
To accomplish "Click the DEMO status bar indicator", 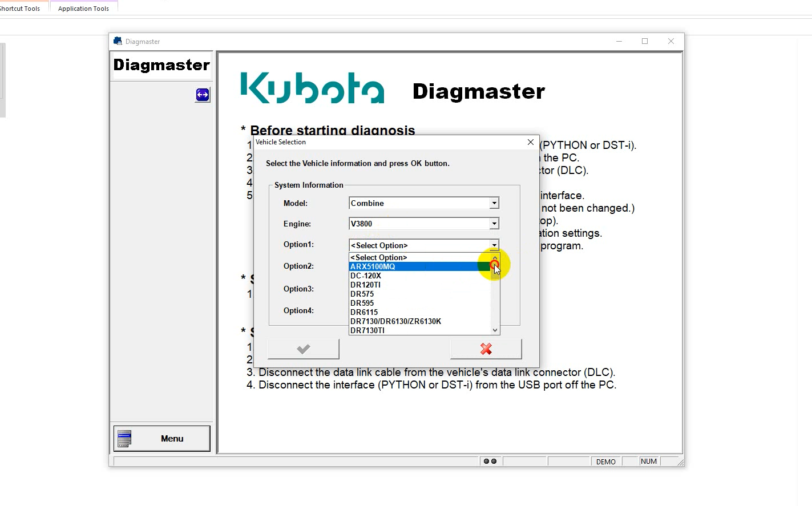I will 606,462.
